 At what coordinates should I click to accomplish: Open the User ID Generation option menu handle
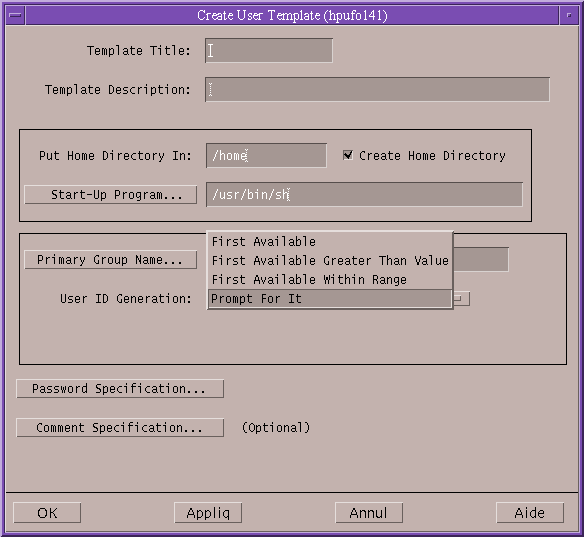pos(461,299)
